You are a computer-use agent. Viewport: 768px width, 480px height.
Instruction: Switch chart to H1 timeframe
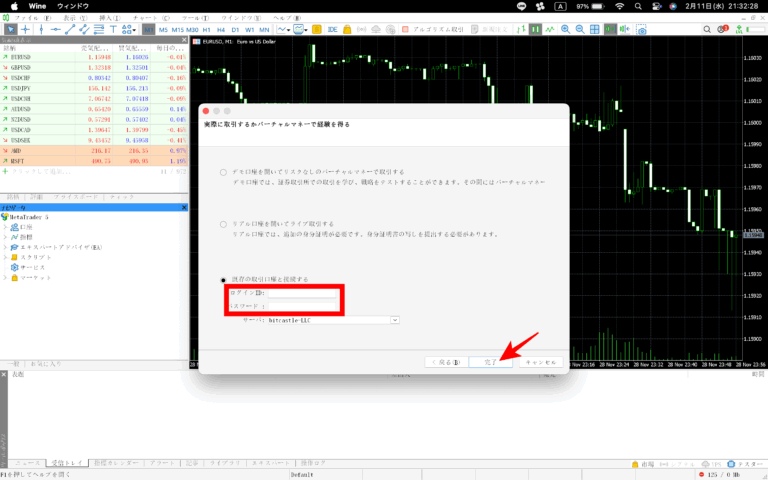(x=207, y=29)
